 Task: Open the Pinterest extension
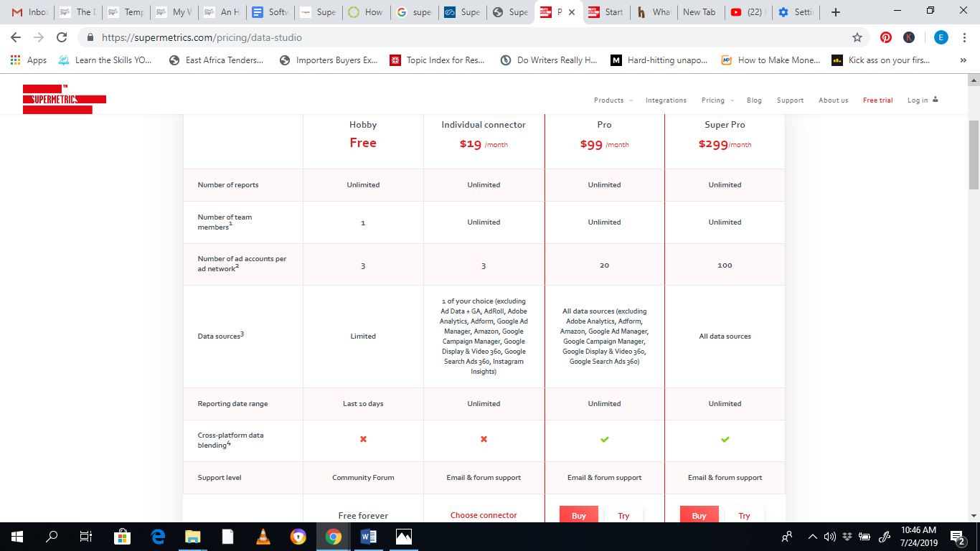pos(886,37)
